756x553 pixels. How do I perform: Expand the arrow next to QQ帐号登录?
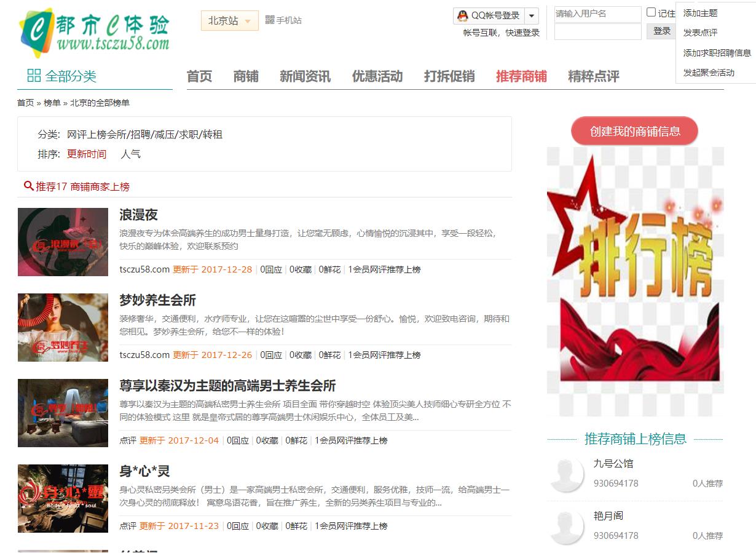[x=530, y=16]
